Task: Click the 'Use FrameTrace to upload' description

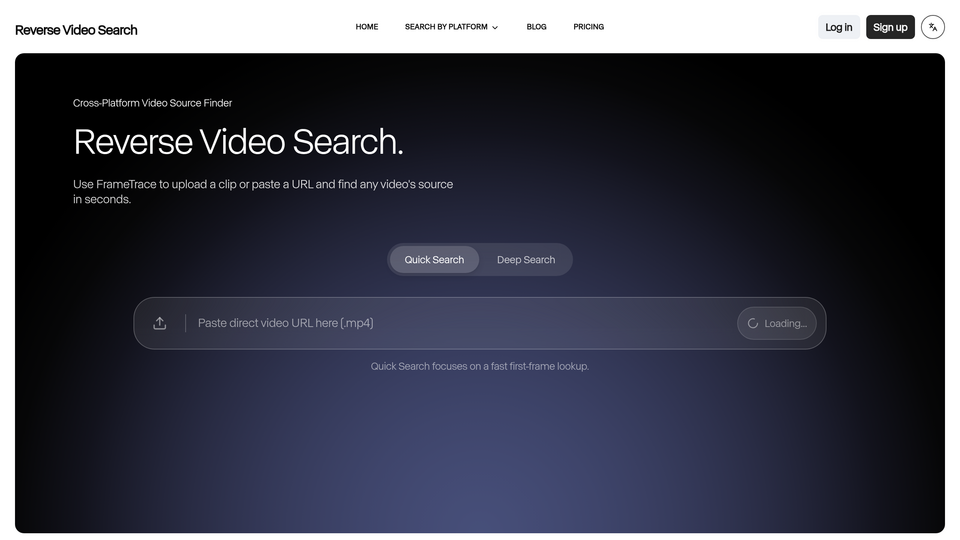Action: pyautogui.click(x=263, y=192)
